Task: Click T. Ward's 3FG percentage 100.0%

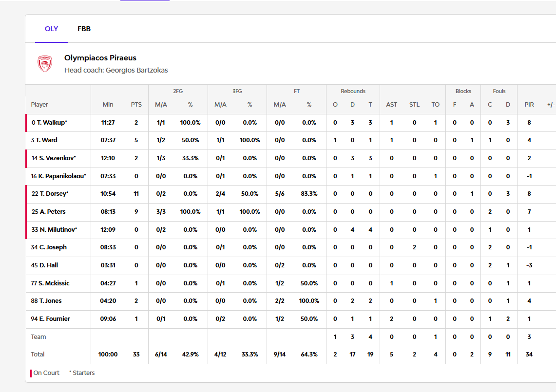Action: tap(249, 140)
